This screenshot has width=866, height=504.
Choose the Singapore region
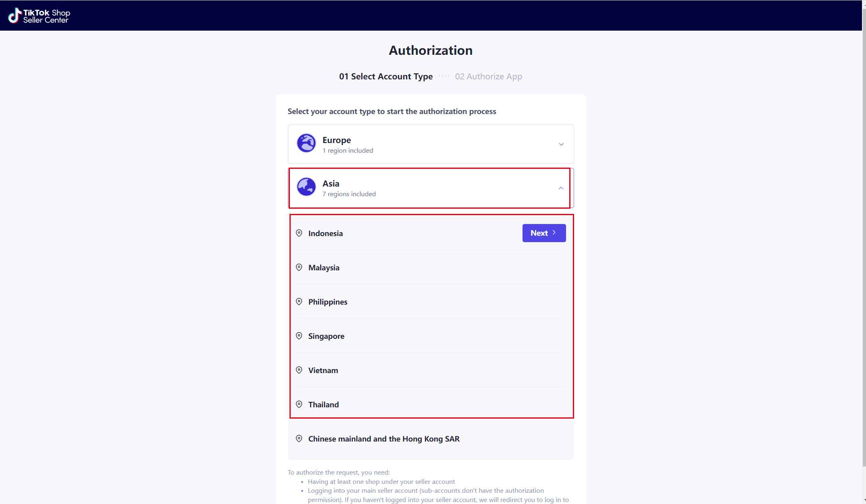431,336
